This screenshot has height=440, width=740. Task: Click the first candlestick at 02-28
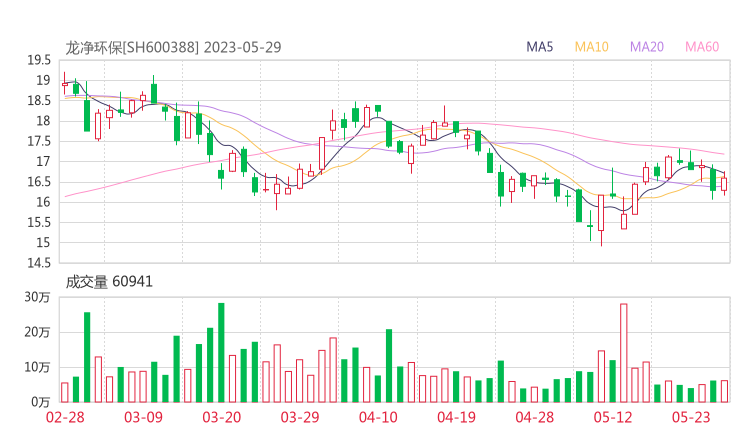[x=65, y=84]
